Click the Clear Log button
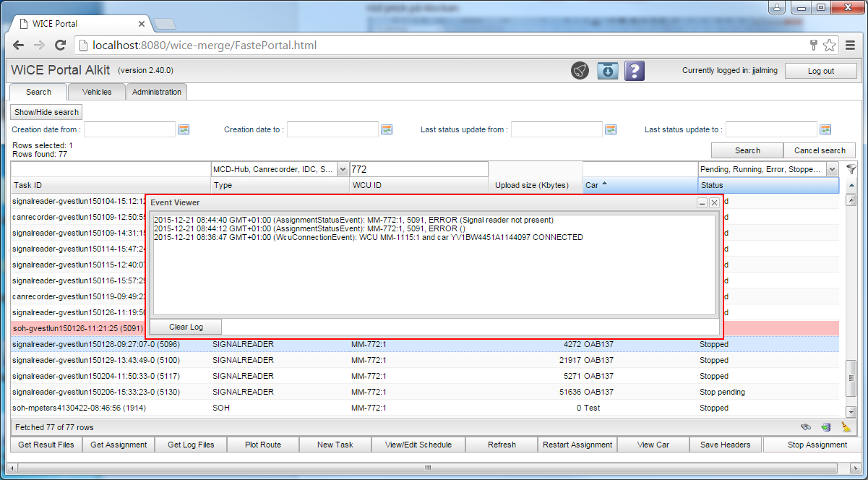The width and height of the screenshot is (868, 480). tap(186, 327)
